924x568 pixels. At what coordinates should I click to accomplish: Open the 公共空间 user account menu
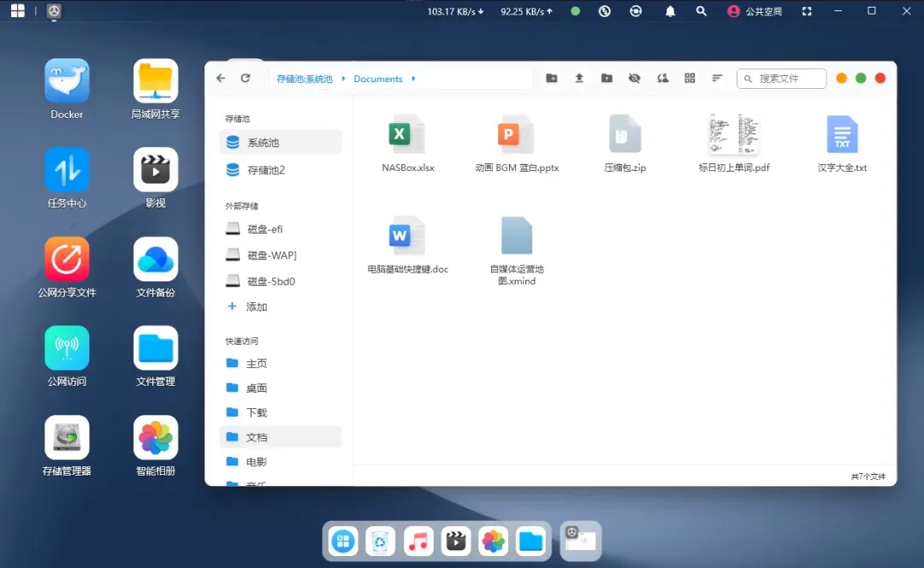755,11
